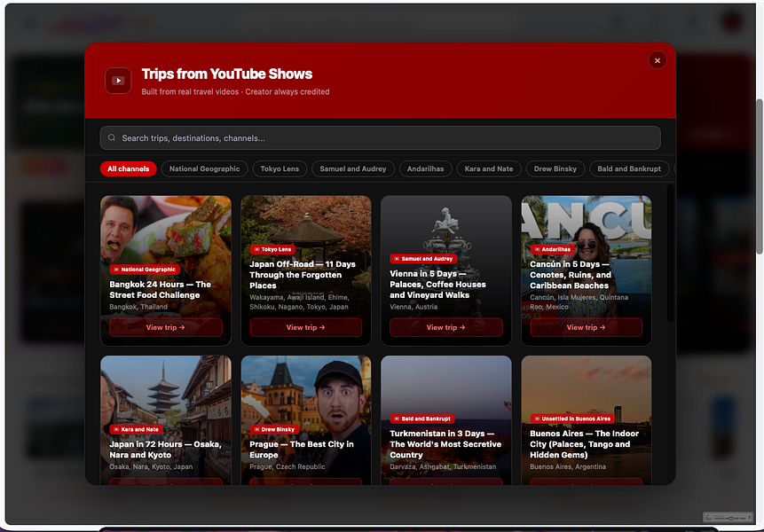Image resolution: width=764 pixels, height=532 pixels.
Task: Click the Bangkok, Thailand location text
Action: (x=138, y=307)
